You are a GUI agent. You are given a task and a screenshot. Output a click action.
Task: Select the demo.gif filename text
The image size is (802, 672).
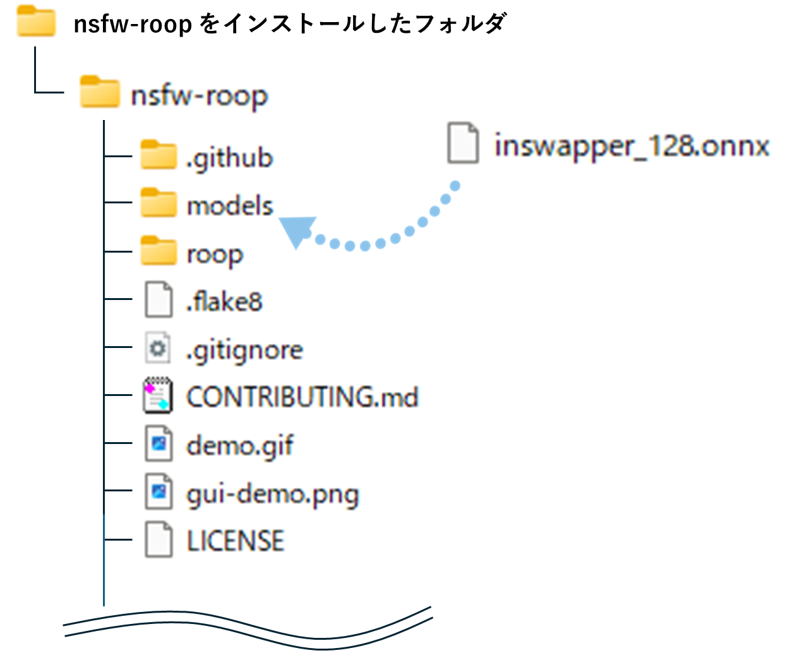(240, 445)
